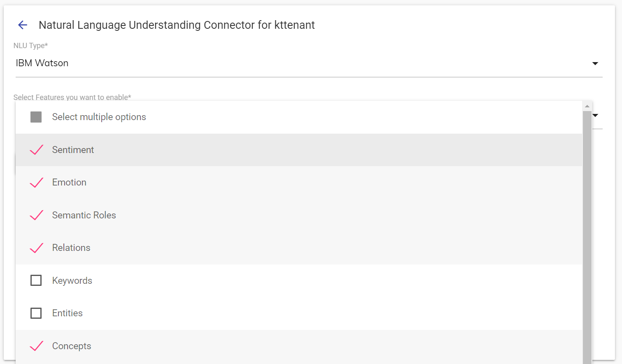Select the Keywords list entry
This screenshot has width=622, height=364.
72,281
